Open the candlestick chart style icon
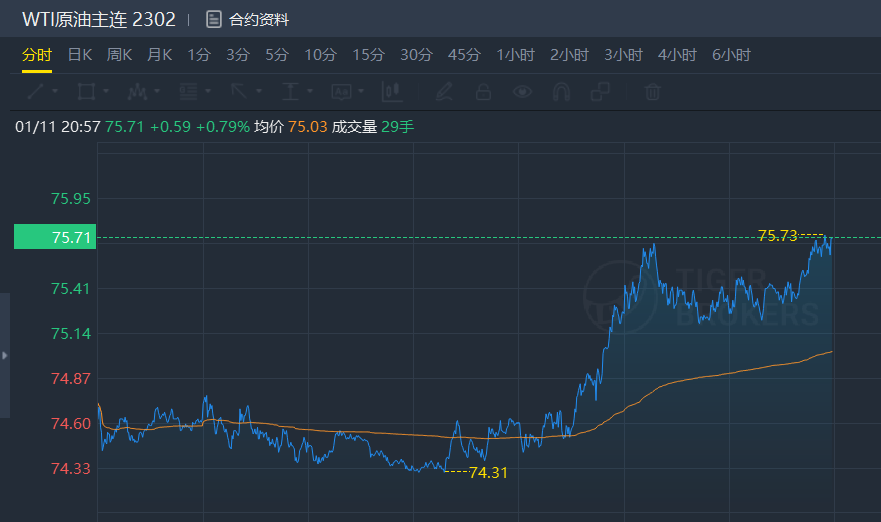 pos(392,91)
